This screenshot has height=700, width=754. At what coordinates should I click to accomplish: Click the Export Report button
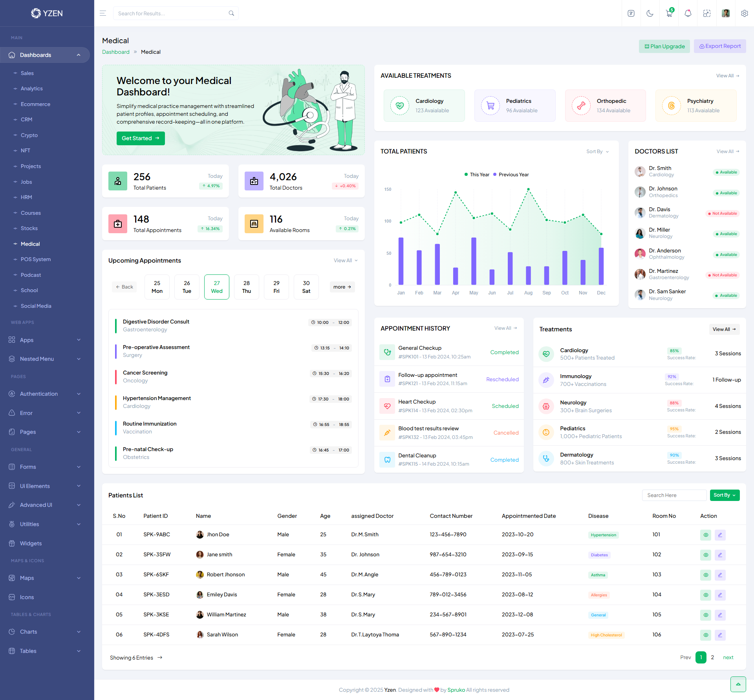[x=719, y=46]
